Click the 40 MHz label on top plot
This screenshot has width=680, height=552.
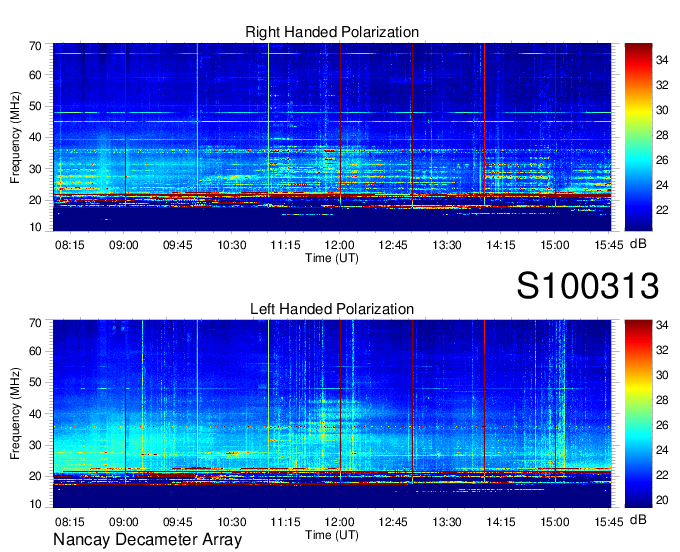35,137
